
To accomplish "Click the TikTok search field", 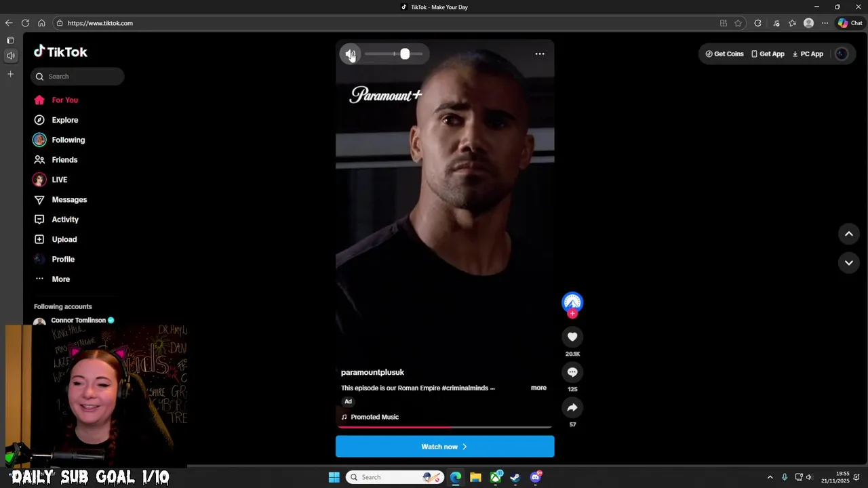I will (x=77, y=77).
